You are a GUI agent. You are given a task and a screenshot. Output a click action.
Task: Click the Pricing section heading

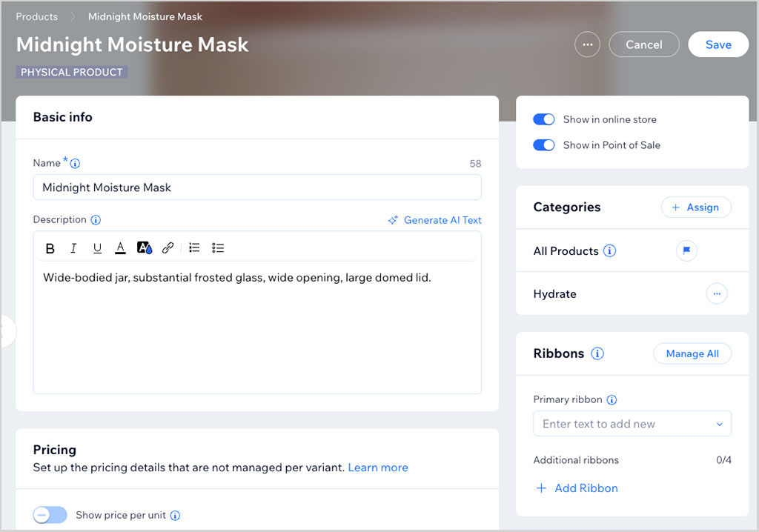55,450
